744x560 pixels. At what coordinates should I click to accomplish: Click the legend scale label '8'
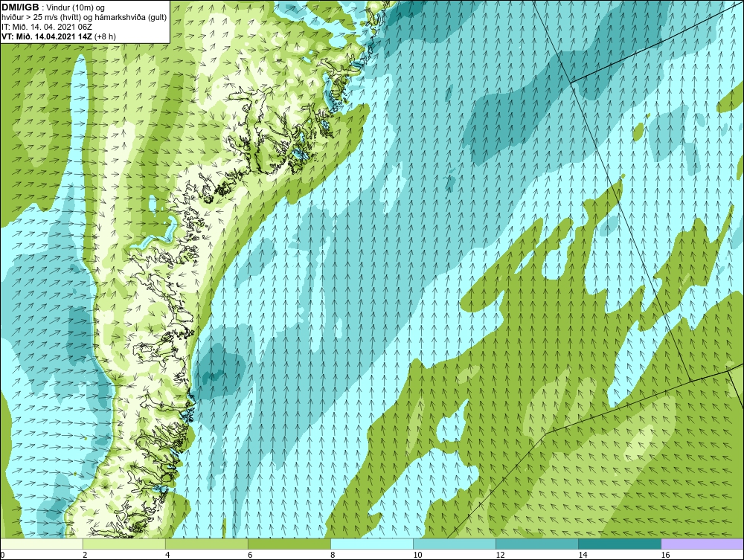point(333,555)
